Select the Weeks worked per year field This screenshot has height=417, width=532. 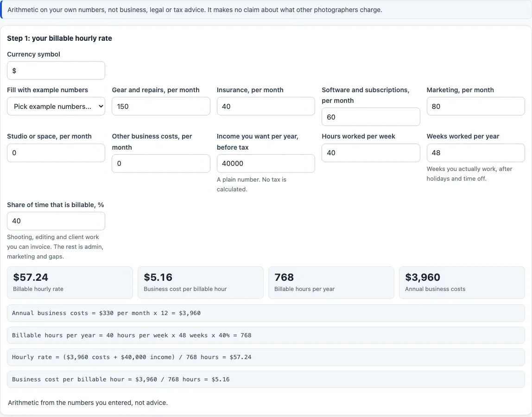point(475,153)
